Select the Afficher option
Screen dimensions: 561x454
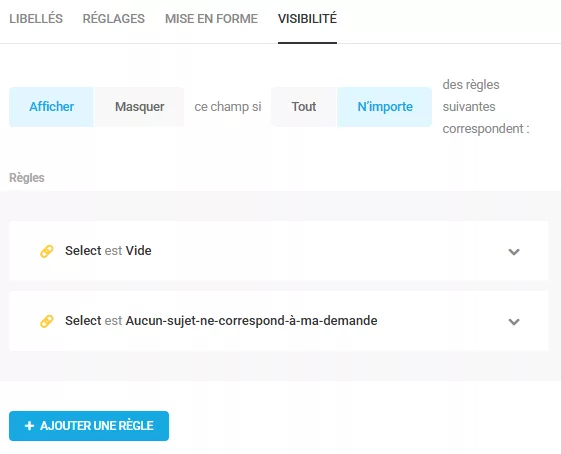(52, 107)
